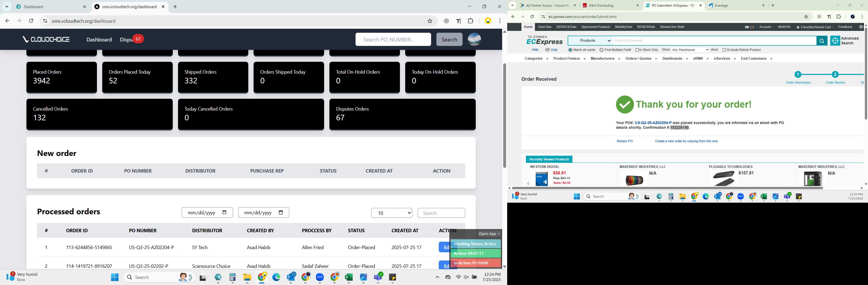Expand the Manufacturers menu
Image resolution: width=868 pixels, height=285 pixels.
(x=605, y=59)
